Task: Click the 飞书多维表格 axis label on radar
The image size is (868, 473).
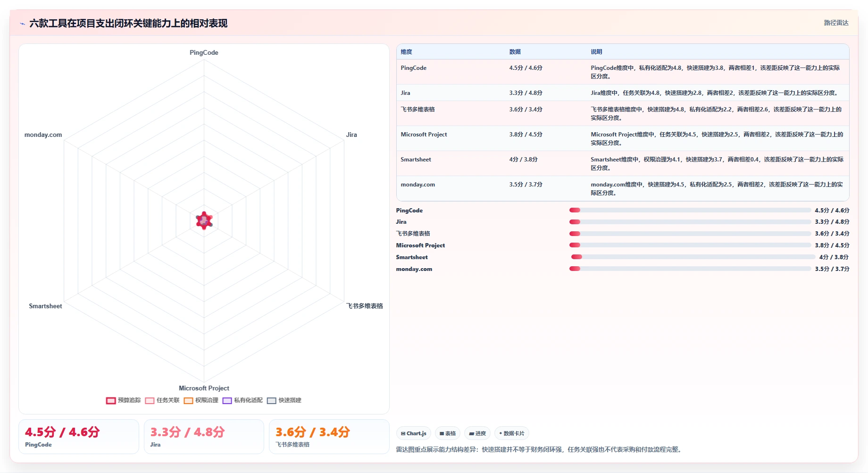Action: tap(365, 306)
